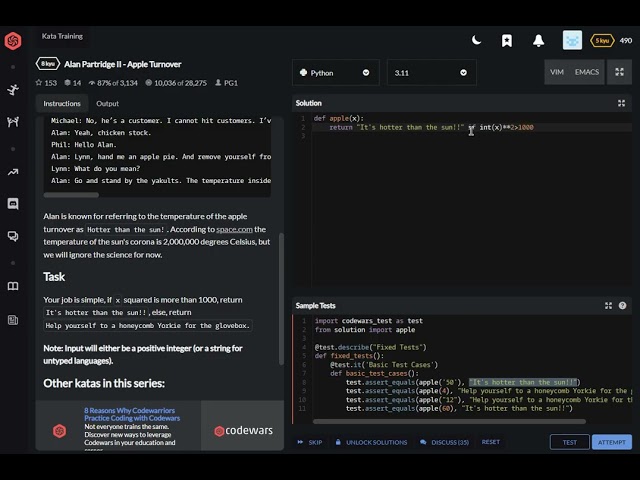Open the Discussions sidebar icon
This screenshot has width=640, height=480.
click(13, 236)
